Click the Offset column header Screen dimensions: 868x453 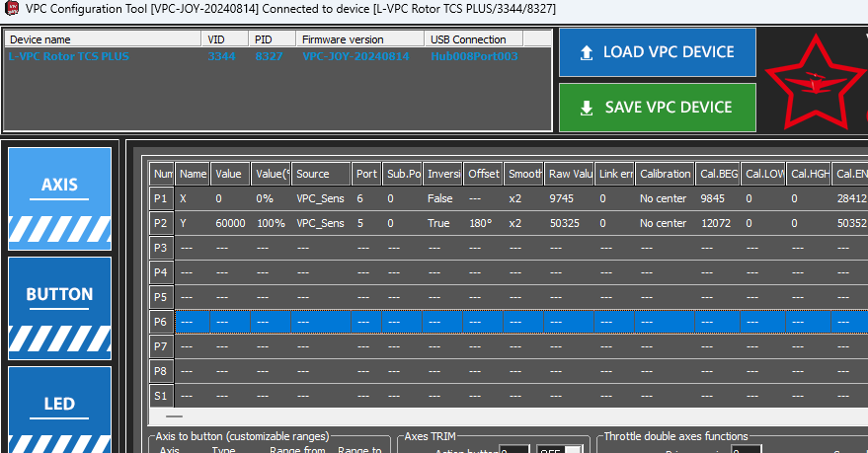(483, 174)
